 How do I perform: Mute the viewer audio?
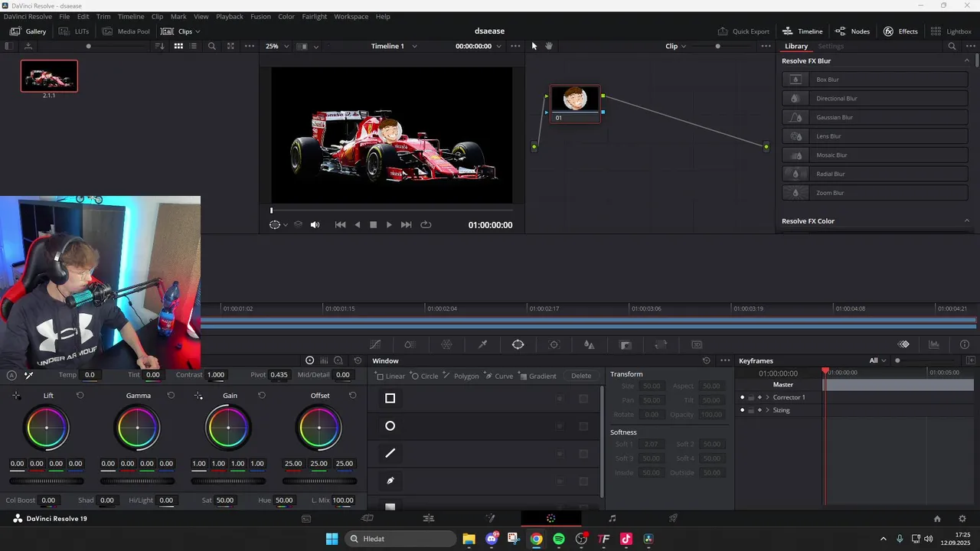315,225
